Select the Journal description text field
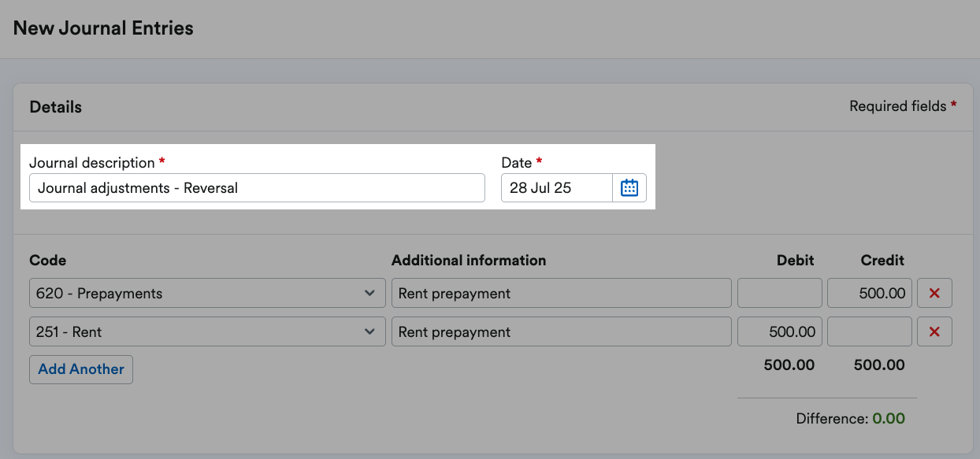The height and width of the screenshot is (459, 980). coord(256,187)
